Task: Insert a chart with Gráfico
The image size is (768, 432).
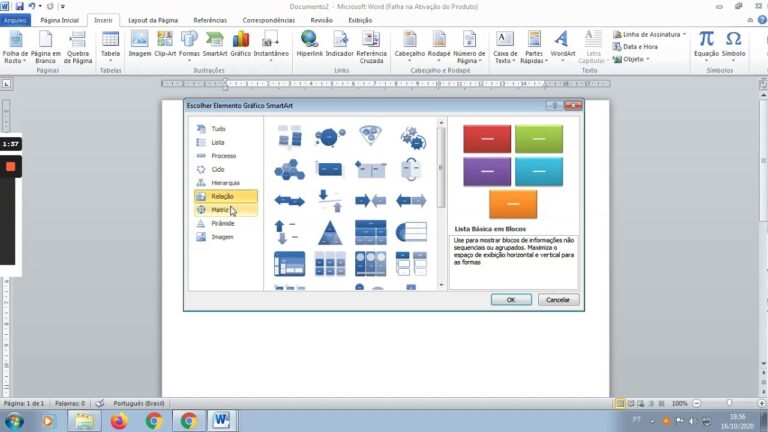Action: [x=240, y=44]
